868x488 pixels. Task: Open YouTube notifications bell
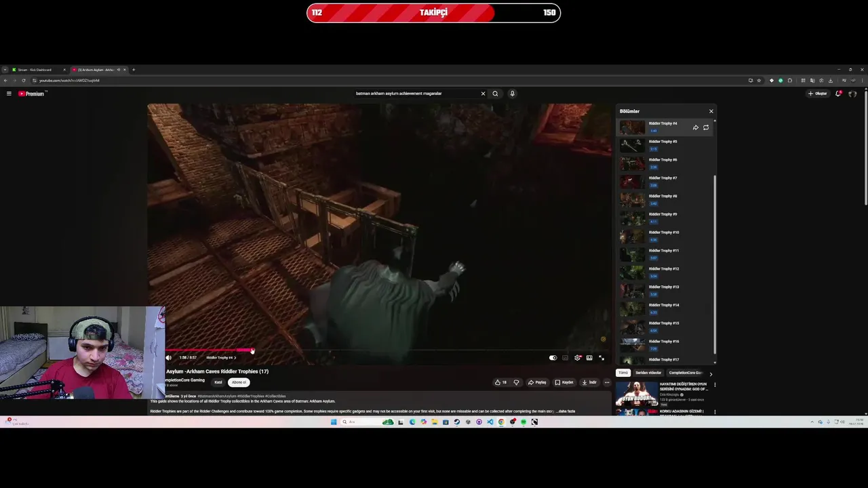pos(838,94)
